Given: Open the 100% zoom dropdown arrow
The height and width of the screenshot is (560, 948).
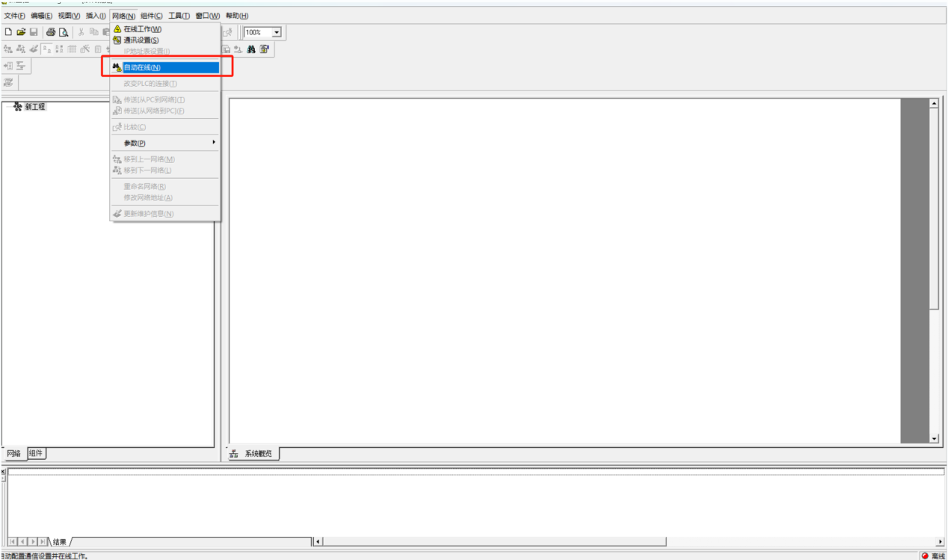Looking at the screenshot, I should tap(277, 32).
